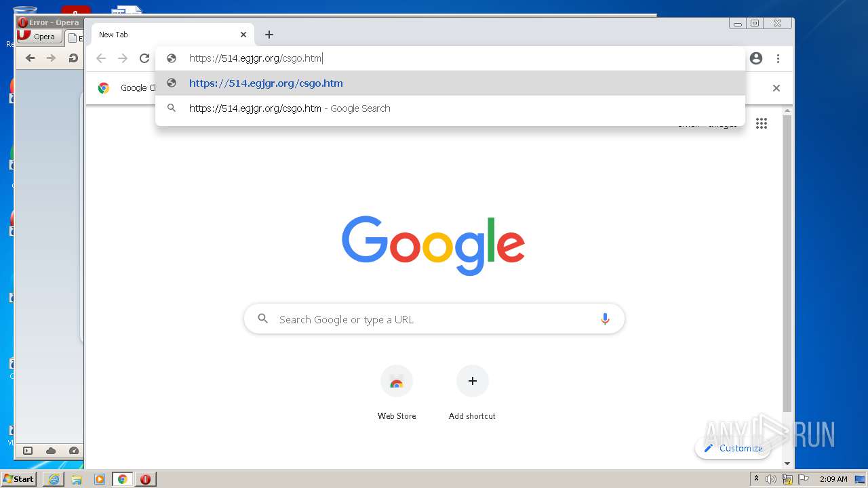Open the Opera menu button
This screenshot has height=488, width=868.
(39, 37)
